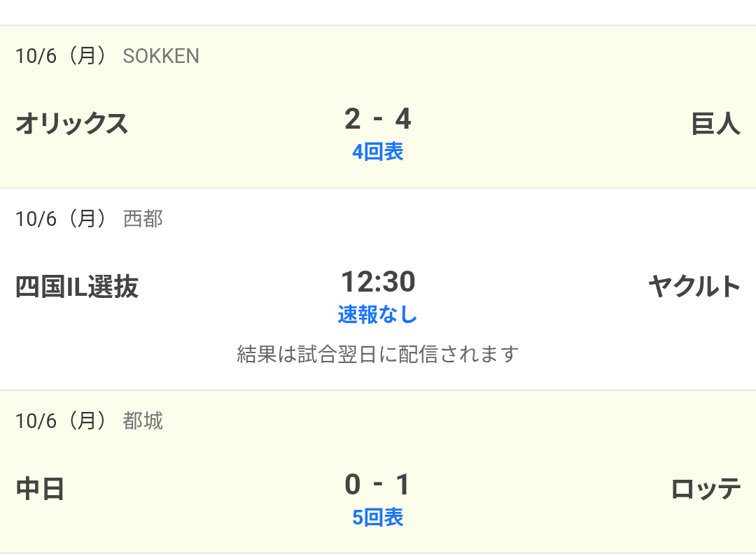This screenshot has height=556, width=756.
Task: Click 中日's score of 0
Action: (353, 485)
